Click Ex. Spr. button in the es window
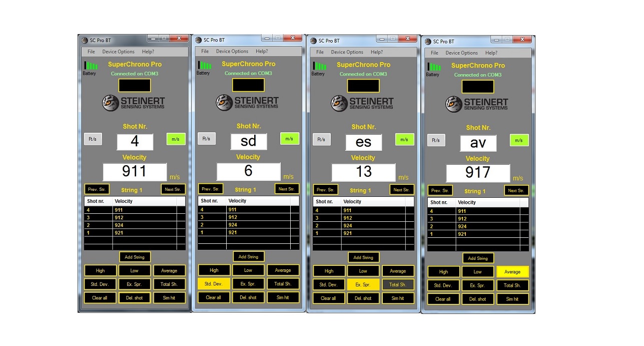 363,284
